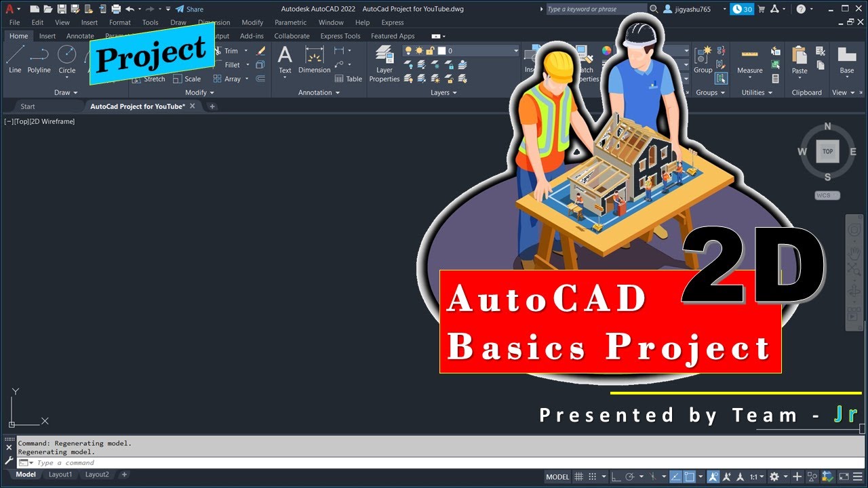Viewport: 868px width, 488px height.
Task: Click the keyword search field
Action: [596, 9]
